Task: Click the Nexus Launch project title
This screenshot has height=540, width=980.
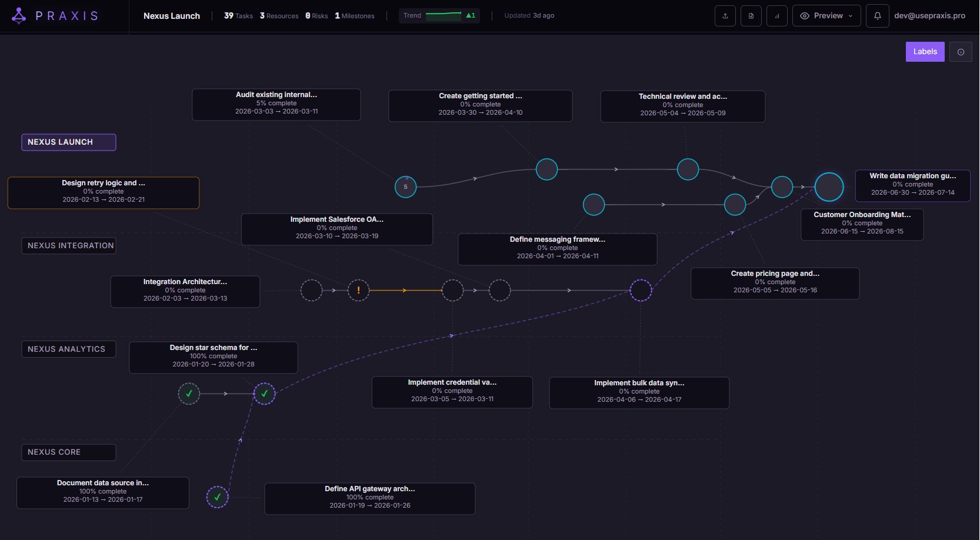Action: tap(172, 16)
